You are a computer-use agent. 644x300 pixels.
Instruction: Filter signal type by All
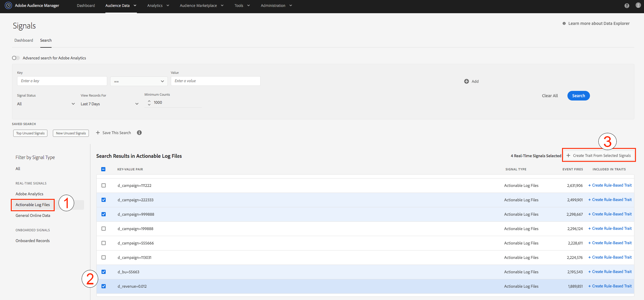pos(18,169)
